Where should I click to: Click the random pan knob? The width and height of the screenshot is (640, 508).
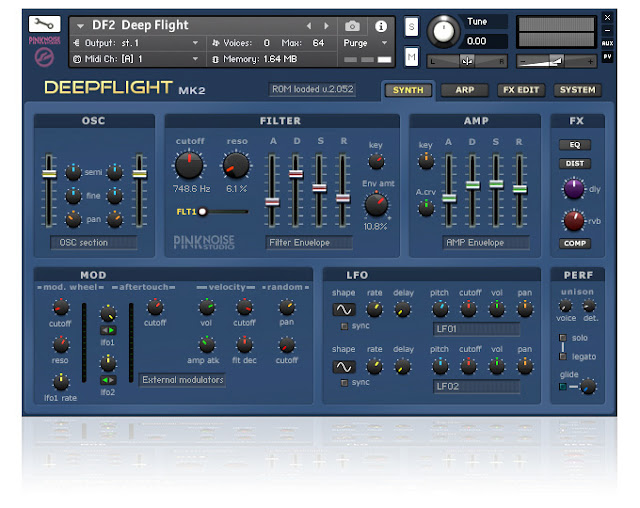[x=287, y=307]
